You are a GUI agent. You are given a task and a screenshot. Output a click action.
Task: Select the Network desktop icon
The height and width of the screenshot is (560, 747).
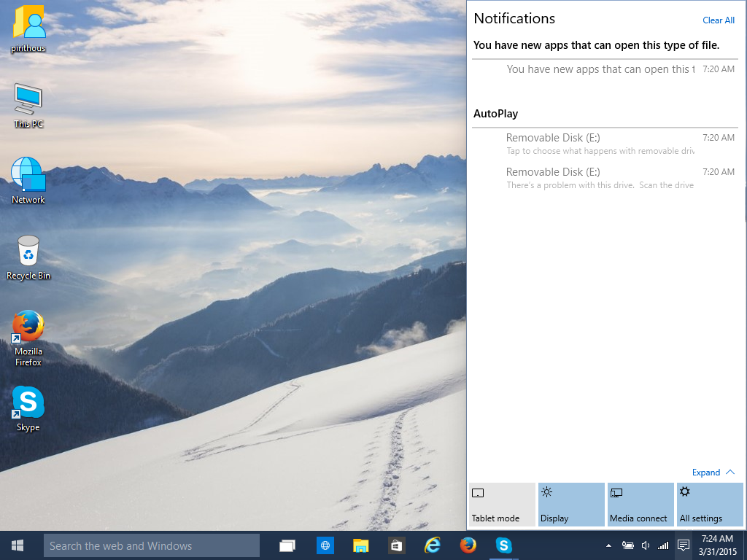click(28, 181)
